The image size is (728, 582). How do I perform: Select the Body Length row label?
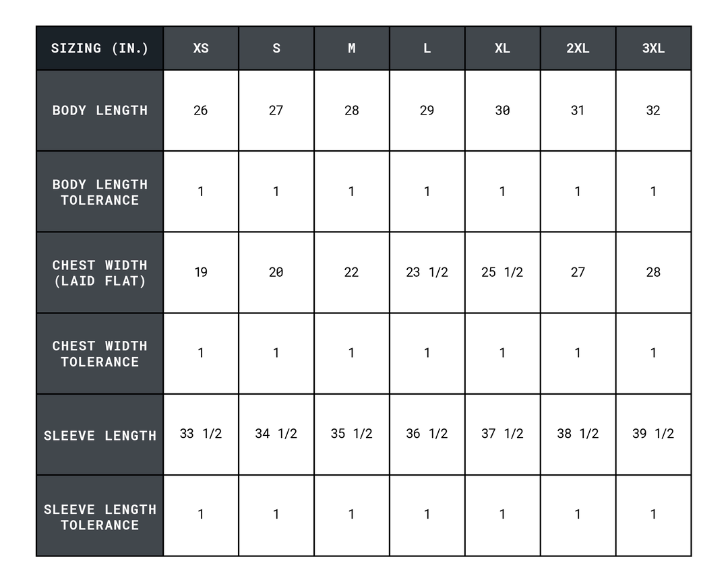[x=100, y=110]
